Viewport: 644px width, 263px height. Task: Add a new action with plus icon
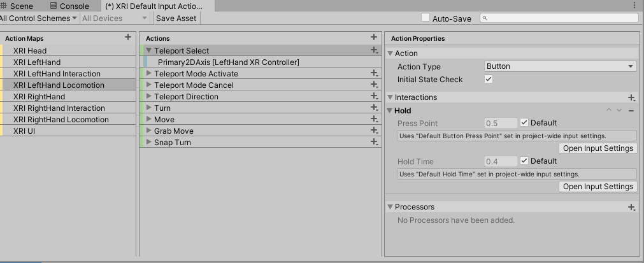(x=373, y=38)
